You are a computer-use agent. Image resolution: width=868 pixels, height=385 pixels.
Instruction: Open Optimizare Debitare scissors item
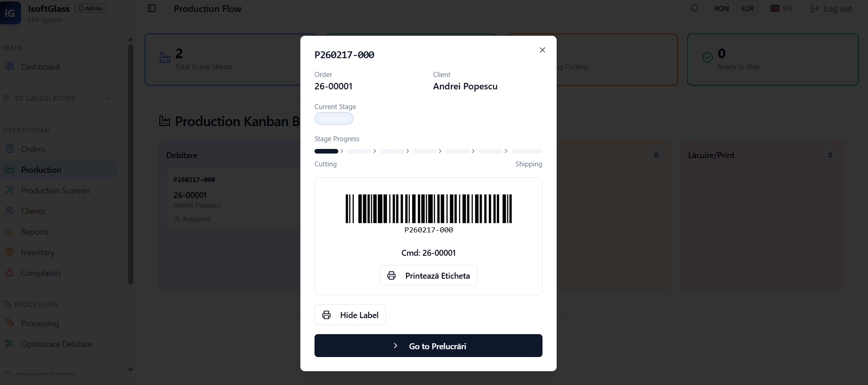pos(56,344)
